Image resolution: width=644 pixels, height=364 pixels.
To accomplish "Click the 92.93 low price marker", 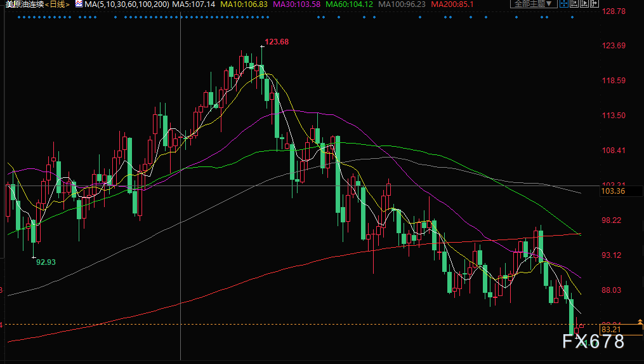I will (x=46, y=262).
